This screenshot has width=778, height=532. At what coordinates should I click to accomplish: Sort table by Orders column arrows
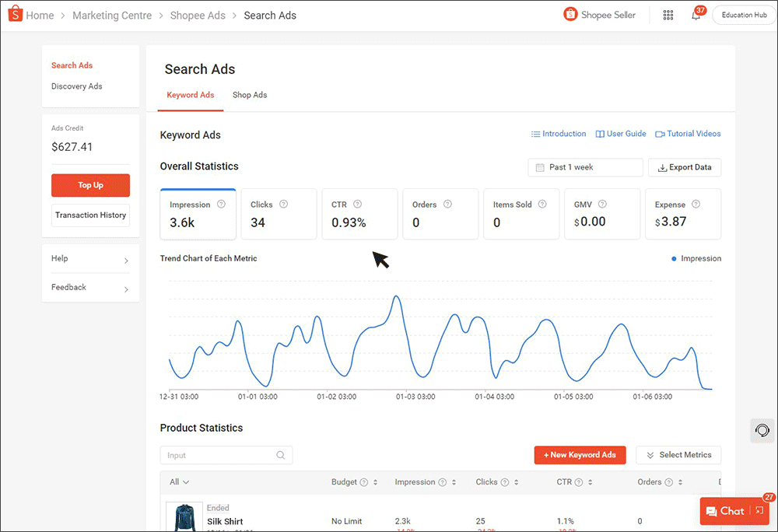pyautogui.click(x=680, y=482)
